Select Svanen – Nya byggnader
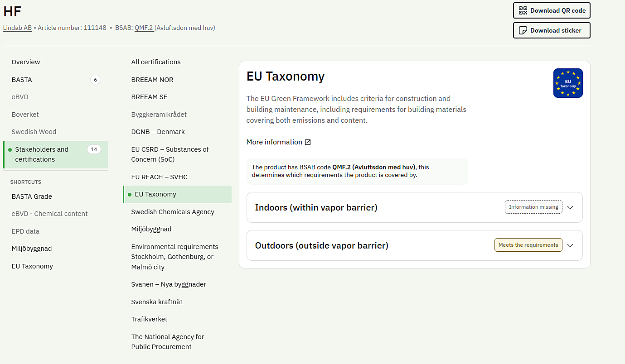The width and height of the screenshot is (625, 364). [169, 284]
